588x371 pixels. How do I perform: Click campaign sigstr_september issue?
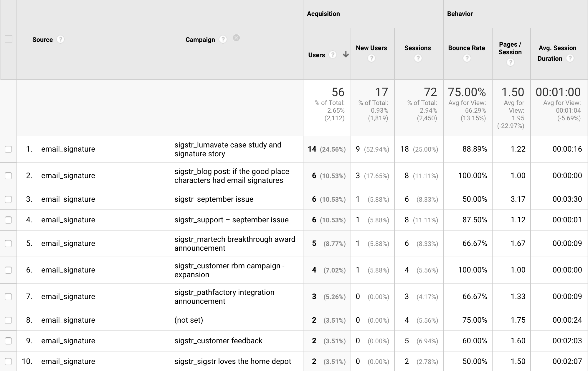pos(214,199)
